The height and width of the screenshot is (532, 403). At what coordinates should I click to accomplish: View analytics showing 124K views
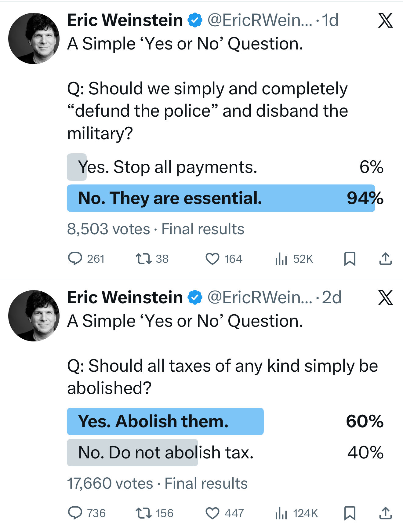point(281,513)
